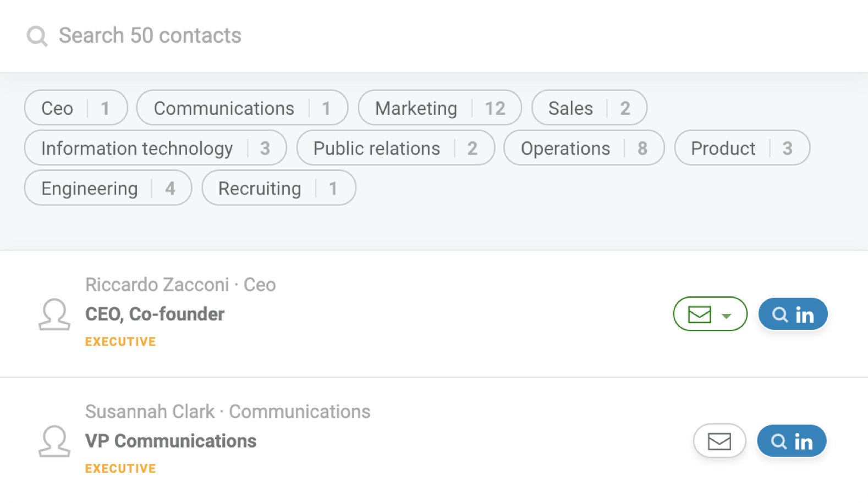
Task: Toggle the Marketing filter chip
Action: 440,108
